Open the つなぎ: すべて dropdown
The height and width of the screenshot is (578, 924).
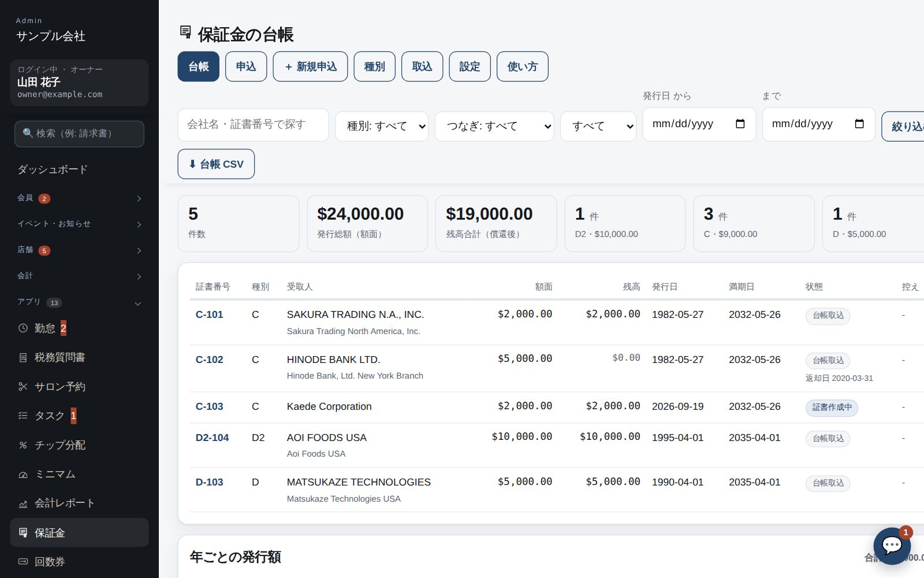click(494, 126)
